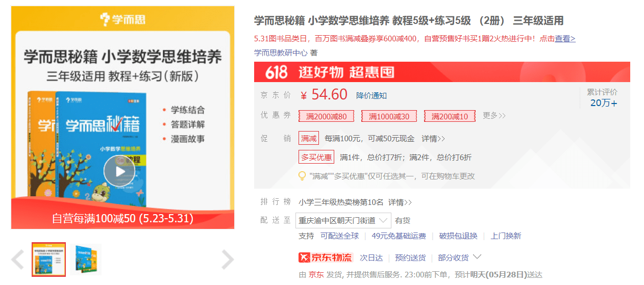Claim the 满200减10 coupon

click(x=450, y=116)
